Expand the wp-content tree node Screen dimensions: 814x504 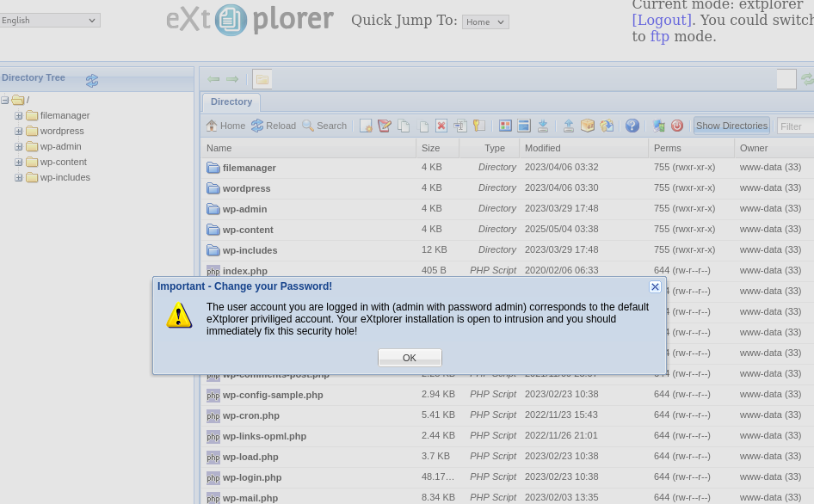coord(19,163)
